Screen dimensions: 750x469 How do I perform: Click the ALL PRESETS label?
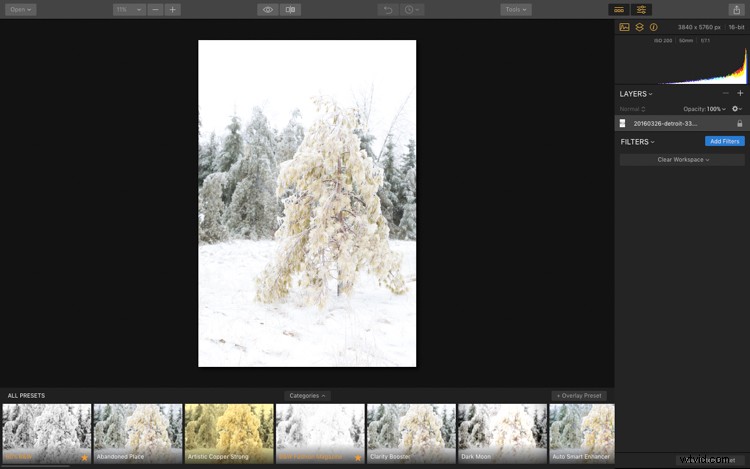pyautogui.click(x=26, y=396)
